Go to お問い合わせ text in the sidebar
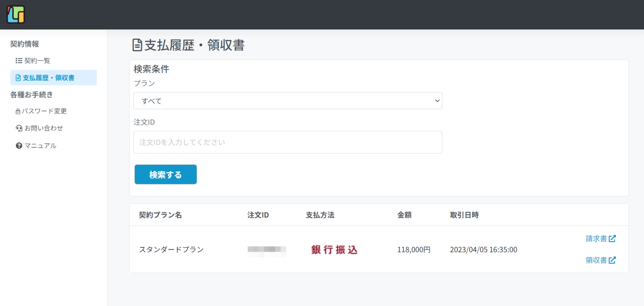The image size is (644, 306). (44, 128)
